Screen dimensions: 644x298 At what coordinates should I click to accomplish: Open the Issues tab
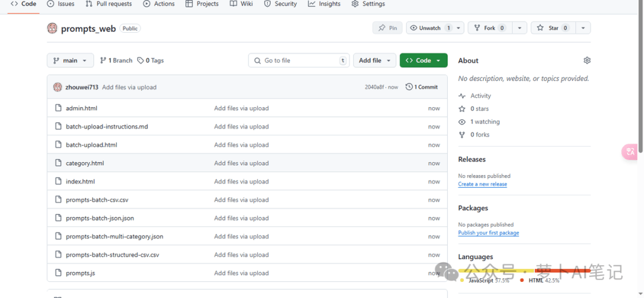pos(60,4)
